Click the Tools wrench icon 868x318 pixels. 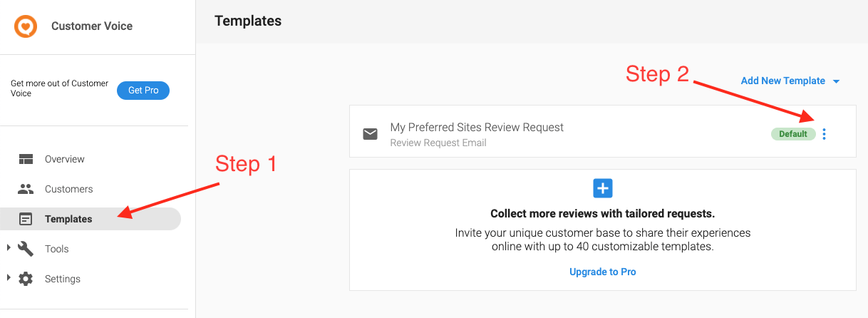26,249
